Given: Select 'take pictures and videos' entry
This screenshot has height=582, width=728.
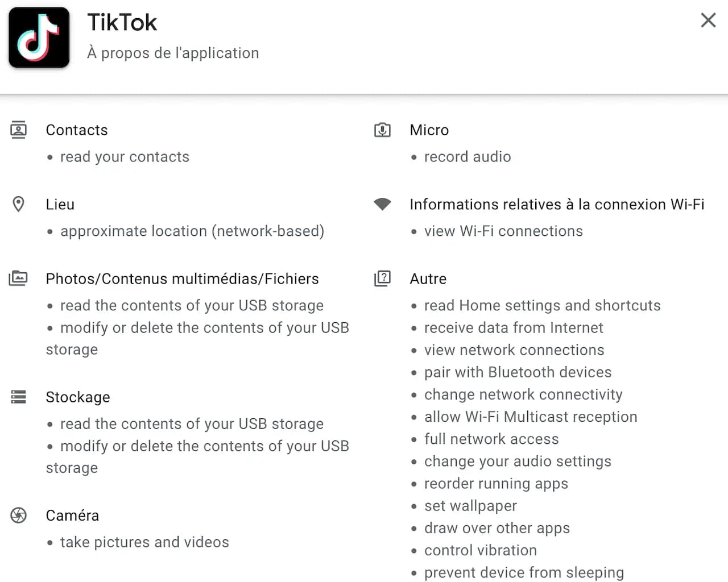Looking at the screenshot, I should click(144, 542).
